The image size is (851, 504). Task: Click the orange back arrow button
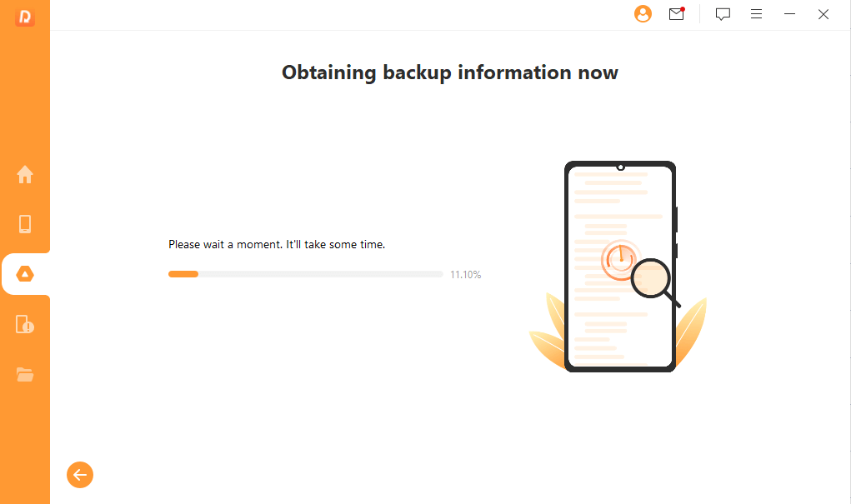[80, 475]
